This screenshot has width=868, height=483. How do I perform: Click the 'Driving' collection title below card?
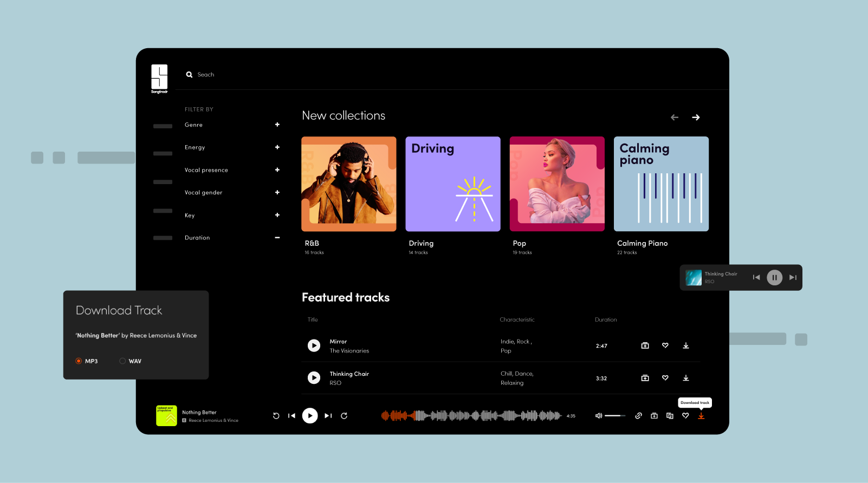tap(421, 244)
